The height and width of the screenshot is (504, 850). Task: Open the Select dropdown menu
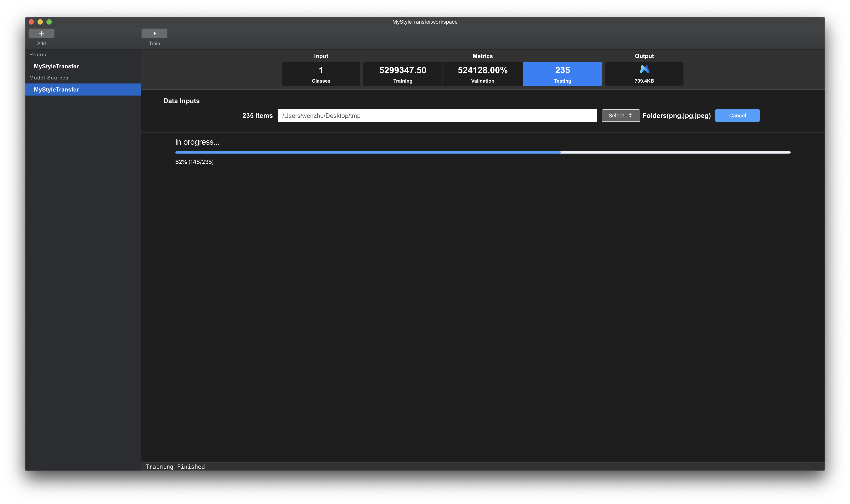click(x=621, y=115)
